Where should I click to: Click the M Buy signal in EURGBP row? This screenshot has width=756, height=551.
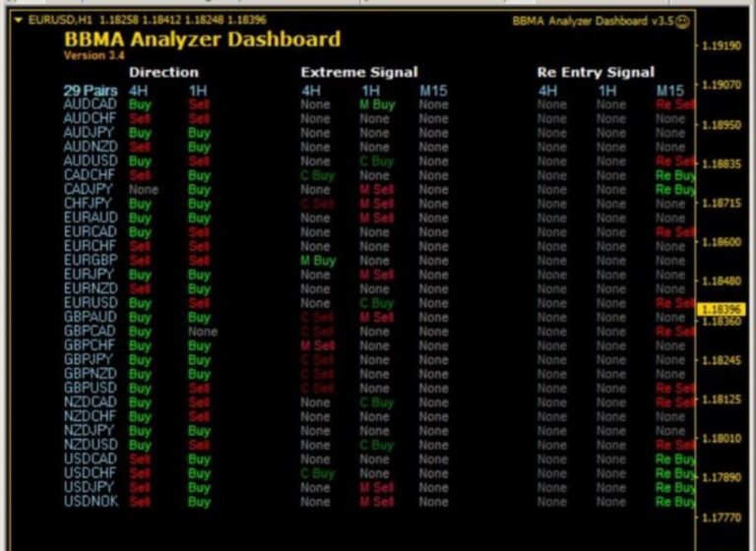[318, 261]
